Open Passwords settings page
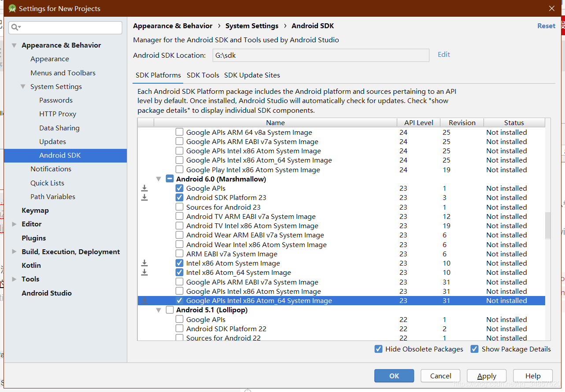The height and width of the screenshot is (392, 565). pyautogui.click(x=56, y=100)
